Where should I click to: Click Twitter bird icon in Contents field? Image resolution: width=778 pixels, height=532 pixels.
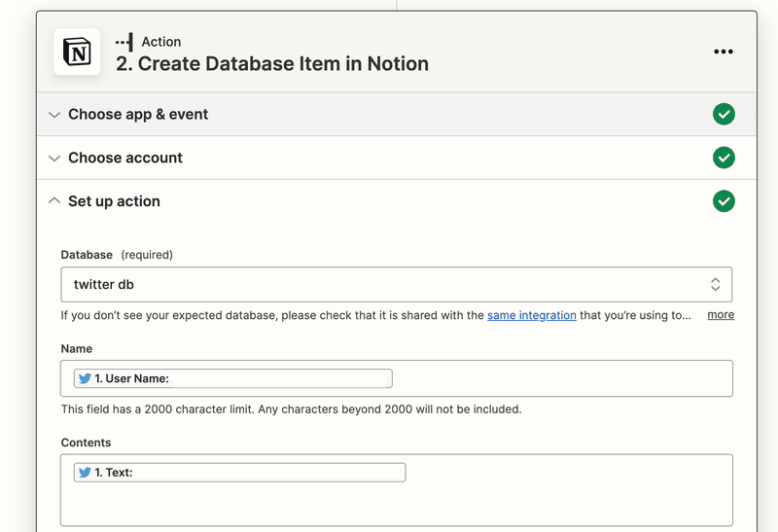(x=85, y=473)
